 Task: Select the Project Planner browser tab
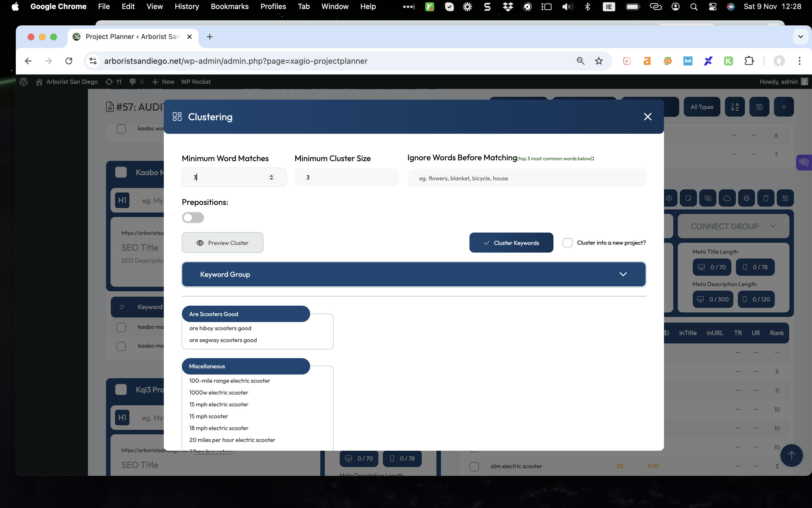tap(133, 37)
